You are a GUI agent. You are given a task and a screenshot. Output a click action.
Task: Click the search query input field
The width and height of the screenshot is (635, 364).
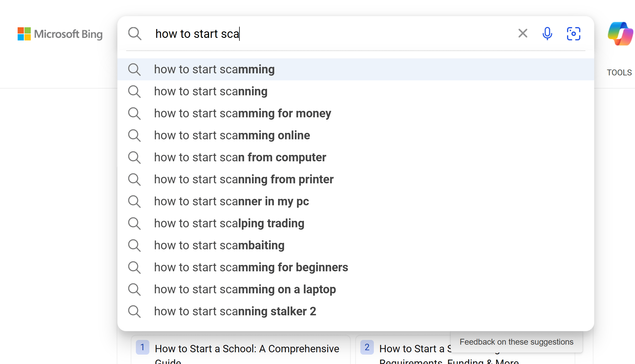323,34
